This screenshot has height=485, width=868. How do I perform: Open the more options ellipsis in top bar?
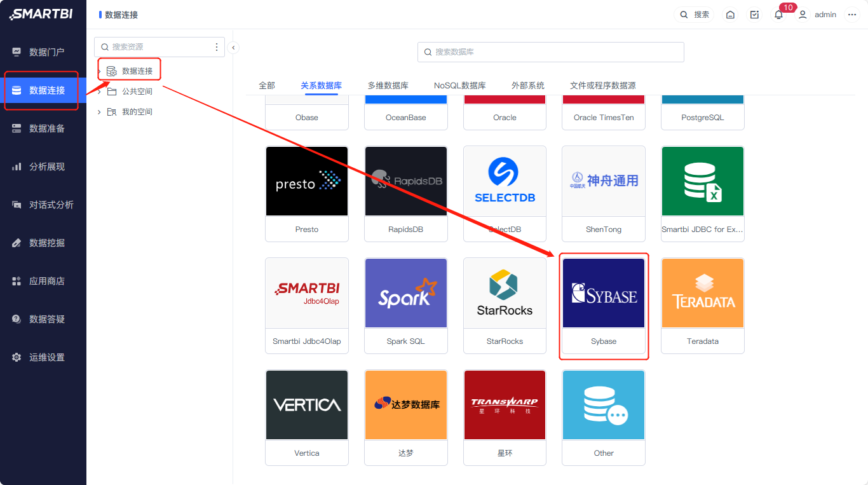click(x=852, y=15)
